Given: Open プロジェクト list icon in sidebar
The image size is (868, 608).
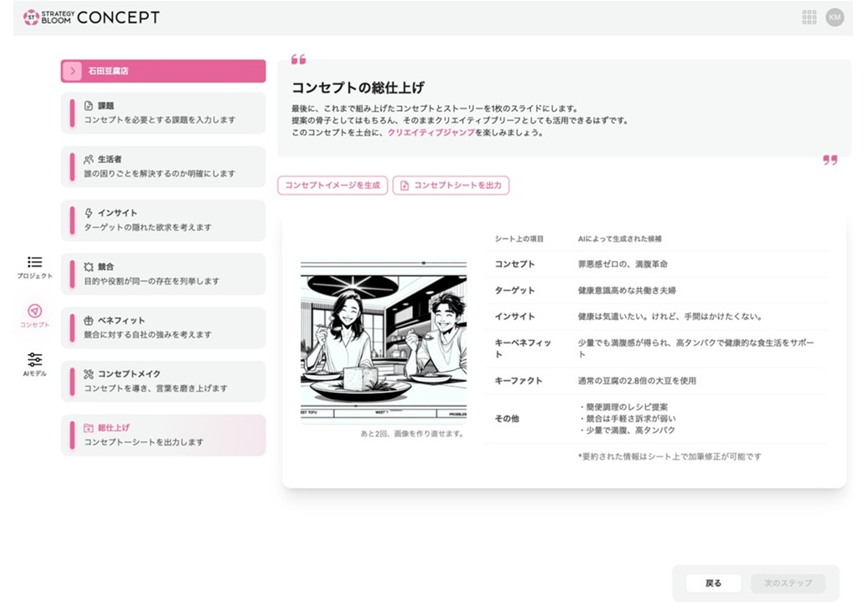Looking at the screenshot, I should pyautogui.click(x=35, y=262).
